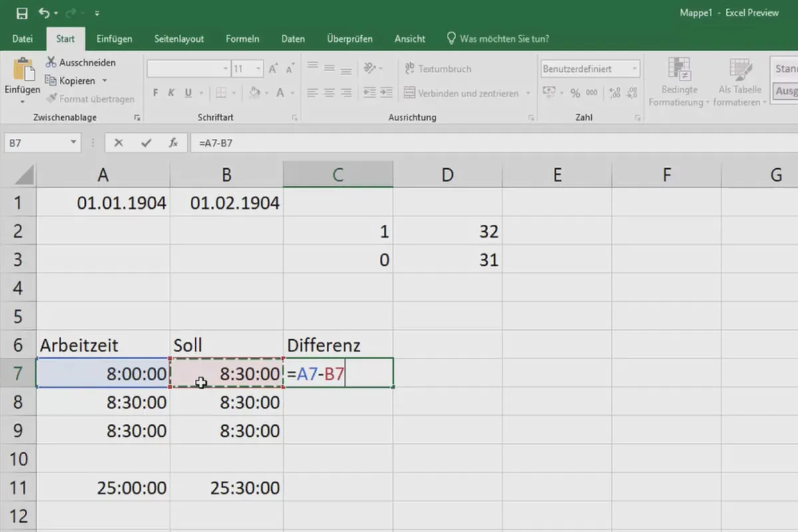This screenshot has height=532, width=798.
Task: Click the middle align icon
Action: [329, 68]
